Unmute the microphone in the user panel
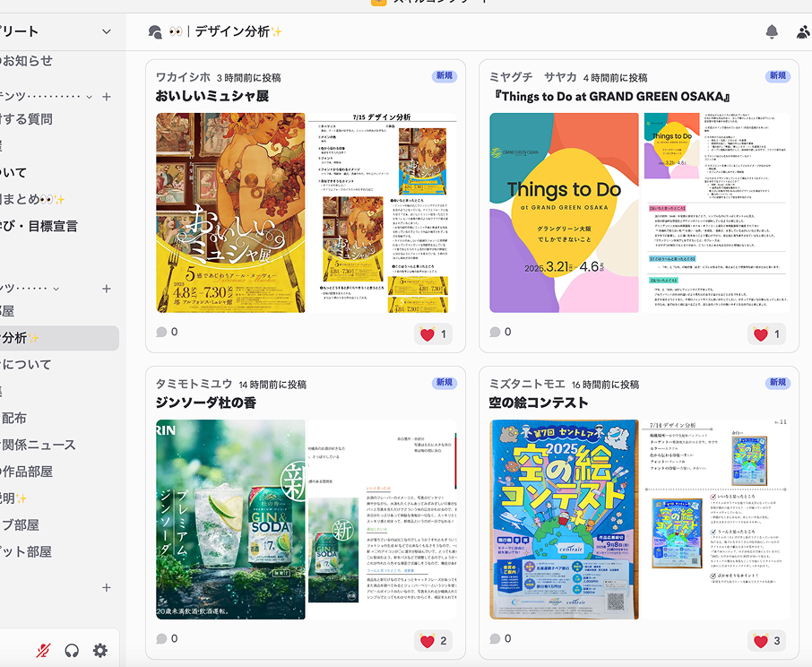 point(43,651)
